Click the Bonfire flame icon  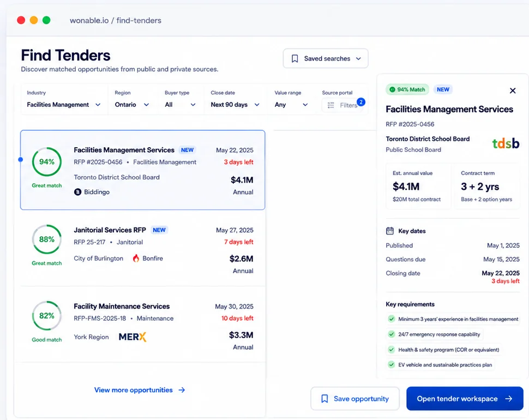[136, 259]
